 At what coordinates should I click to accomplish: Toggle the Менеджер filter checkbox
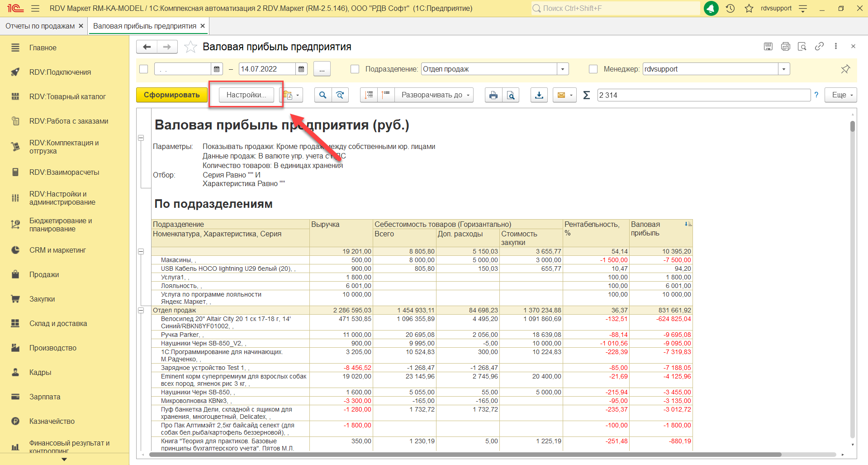[593, 69]
